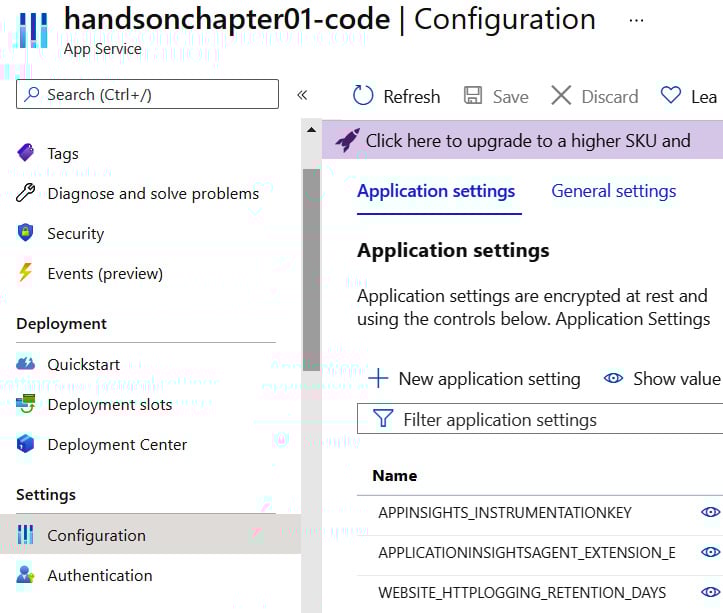Click the Deployment section heading

click(x=61, y=324)
